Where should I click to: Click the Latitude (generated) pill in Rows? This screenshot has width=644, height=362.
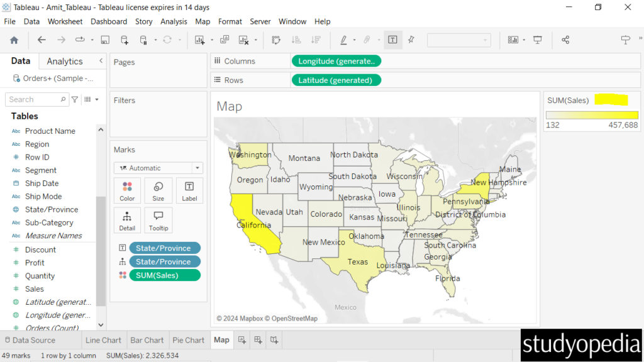(x=336, y=80)
